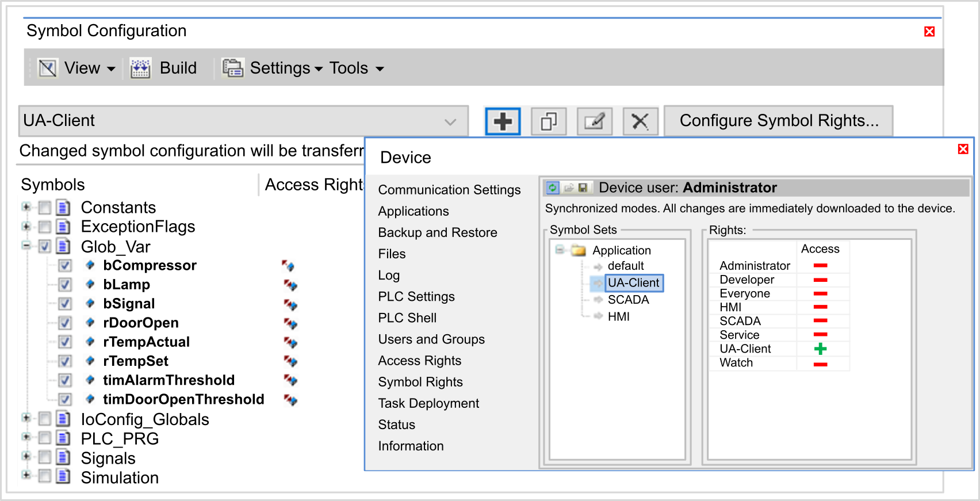
Task: Click the add symbol set plus icon
Action: [503, 121]
